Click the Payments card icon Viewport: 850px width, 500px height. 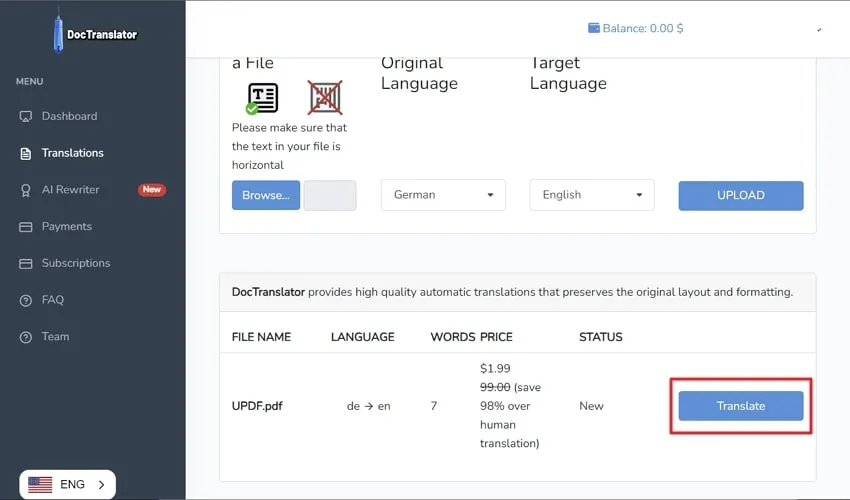pos(25,227)
